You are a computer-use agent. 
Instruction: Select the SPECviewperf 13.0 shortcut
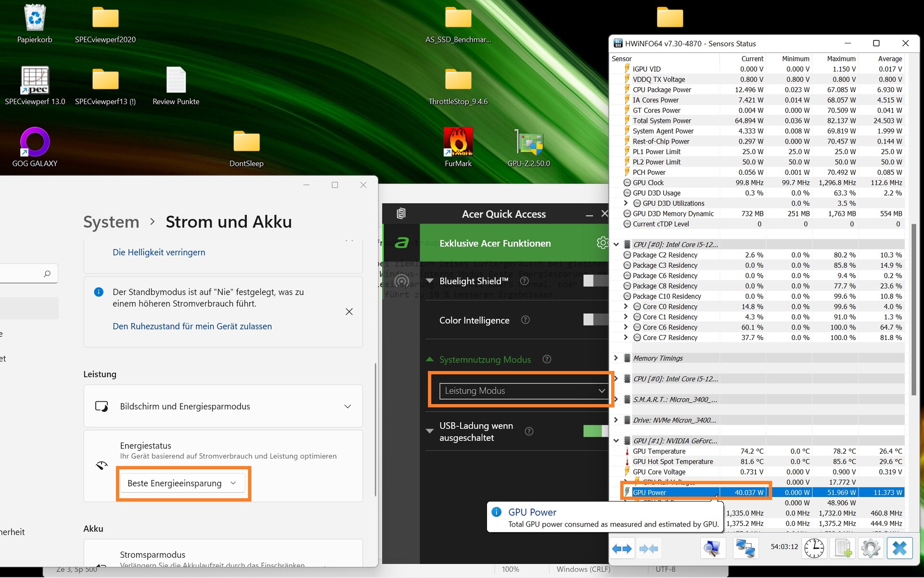click(x=35, y=85)
